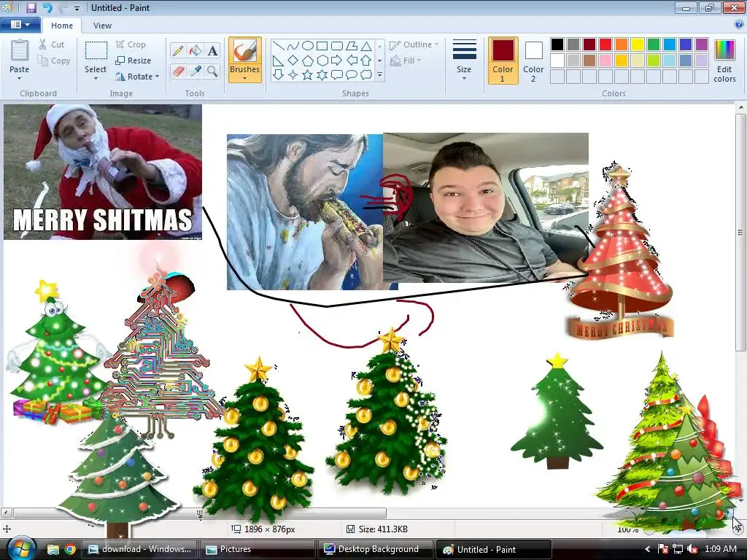Screen dimensions: 747x560
Task: Choose the Cloud callout shape
Action: 366,75
